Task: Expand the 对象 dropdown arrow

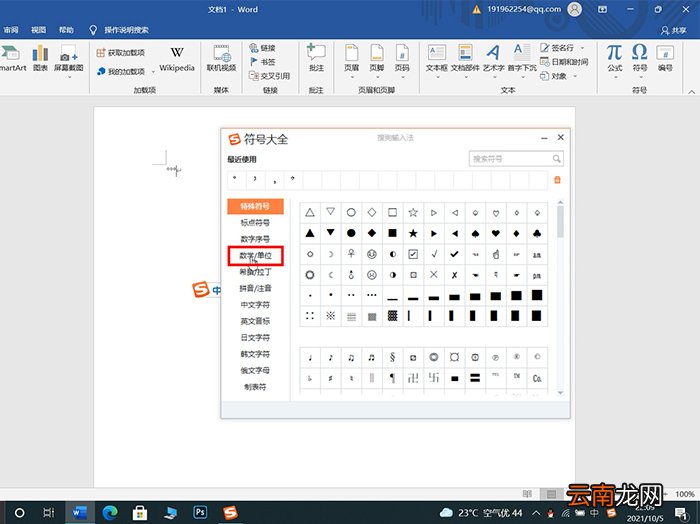Action: pos(575,76)
